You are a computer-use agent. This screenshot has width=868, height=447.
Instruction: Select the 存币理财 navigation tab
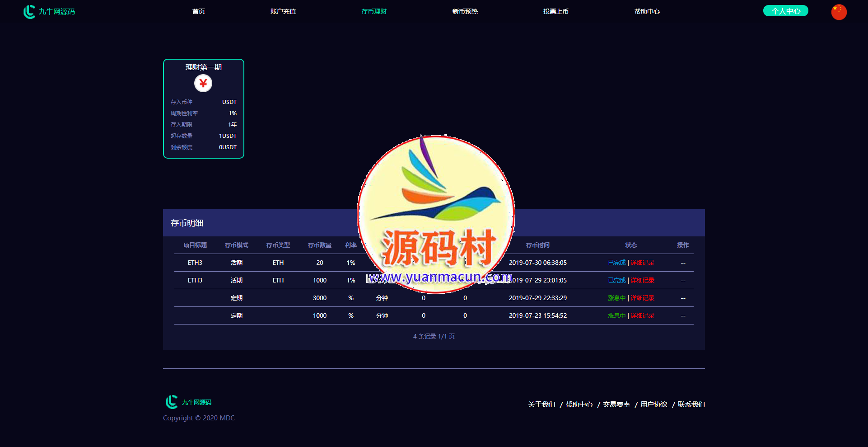[x=374, y=11]
